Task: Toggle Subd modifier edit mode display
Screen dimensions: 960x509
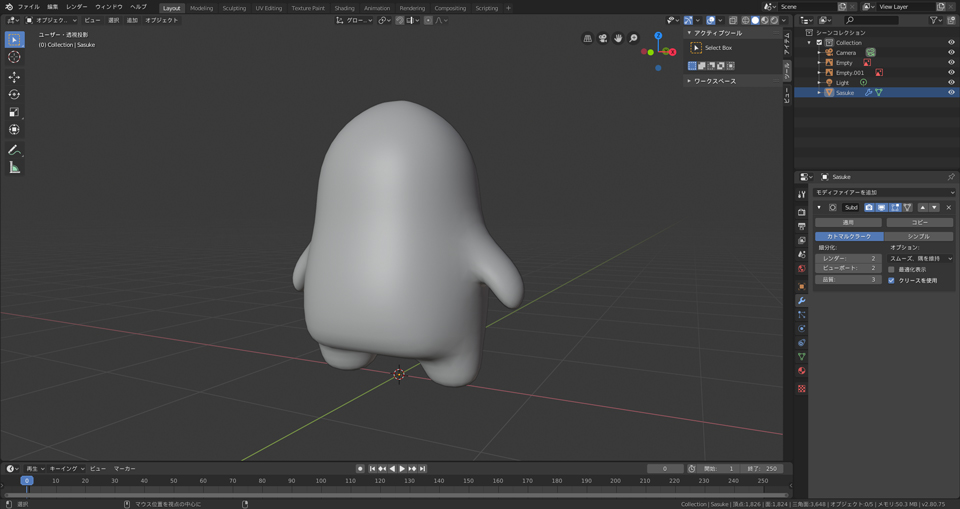Action: coord(894,208)
